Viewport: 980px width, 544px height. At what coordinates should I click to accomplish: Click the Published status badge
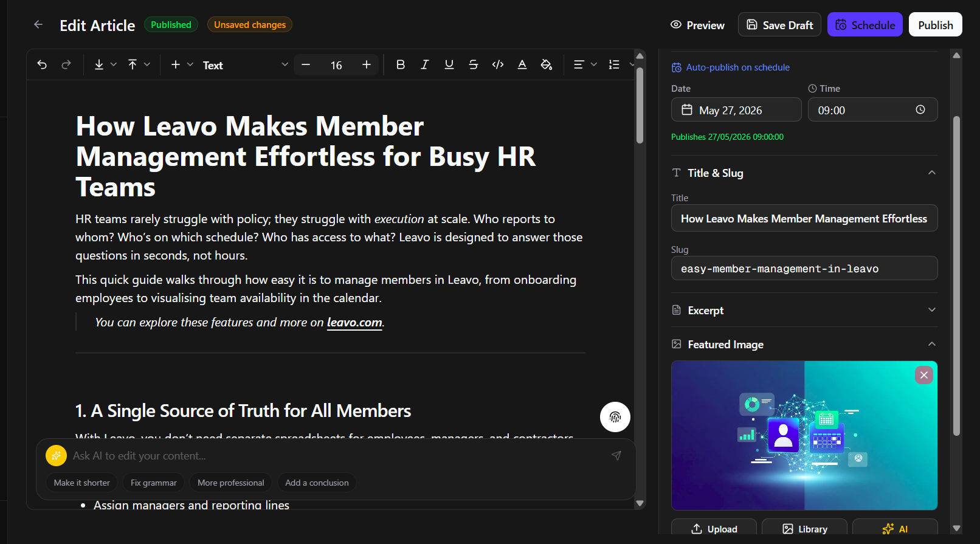point(171,24)
